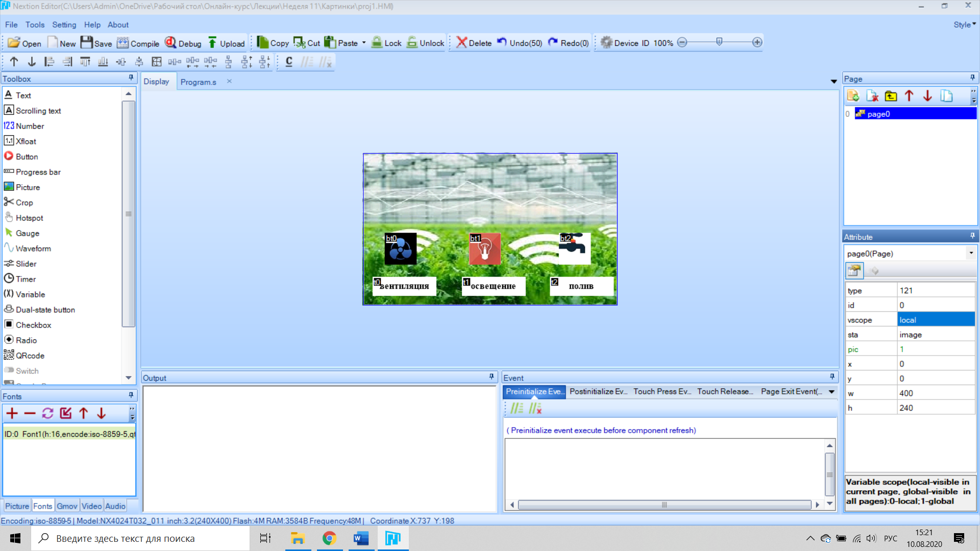
Task: Click the add page icon
Action: 853,96
